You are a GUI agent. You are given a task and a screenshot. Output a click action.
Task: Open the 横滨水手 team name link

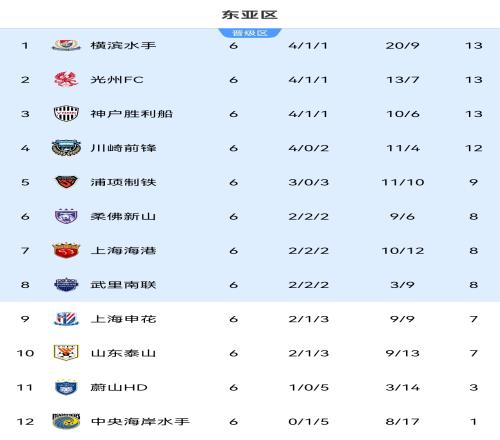click(123, 45)
